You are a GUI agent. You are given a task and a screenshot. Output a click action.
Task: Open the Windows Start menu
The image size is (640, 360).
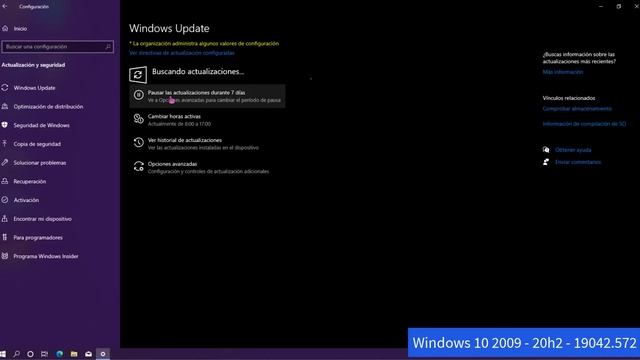pos(3,354)
